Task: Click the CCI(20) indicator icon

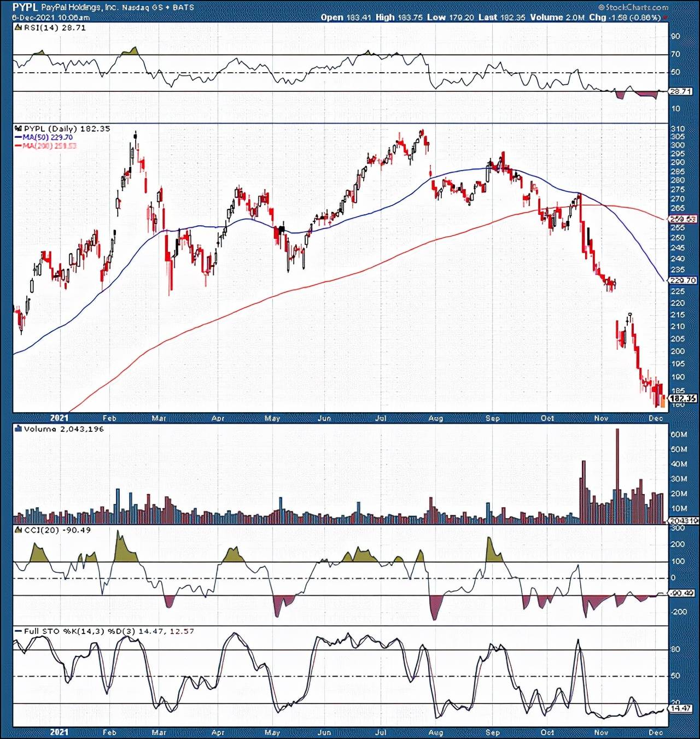Action: [x=18, y=530]
